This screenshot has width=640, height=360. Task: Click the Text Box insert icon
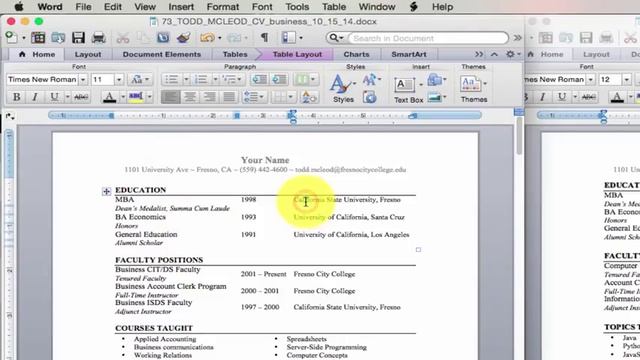(x=405, y=84)
